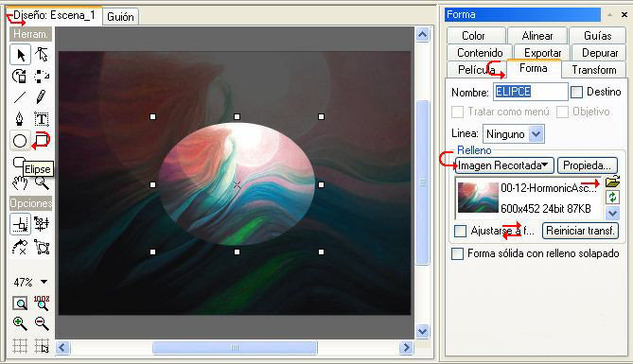The width and height of the screenshot is (633, 364).
Task: Click the ELIPCE name input field
Action: tap(531, 92)
